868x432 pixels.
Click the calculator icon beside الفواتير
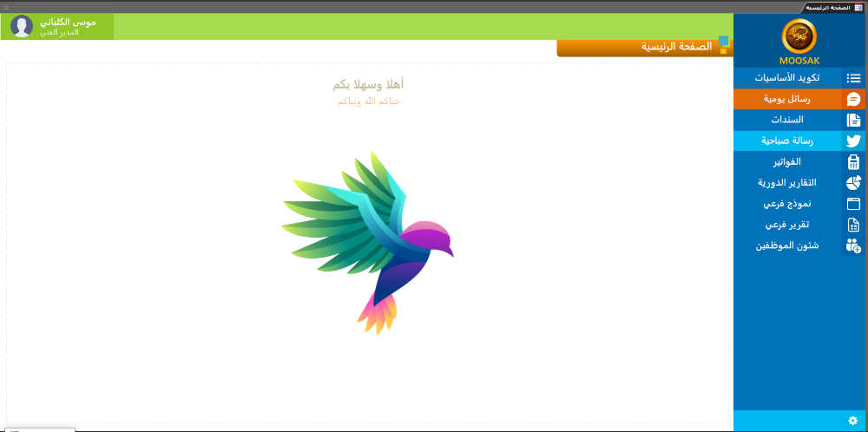853,162
